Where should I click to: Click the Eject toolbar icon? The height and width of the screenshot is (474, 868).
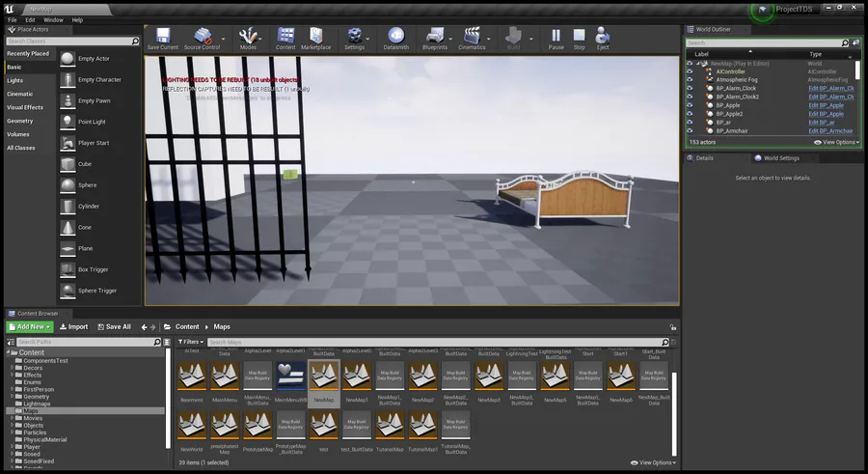(x=602, y=36)
